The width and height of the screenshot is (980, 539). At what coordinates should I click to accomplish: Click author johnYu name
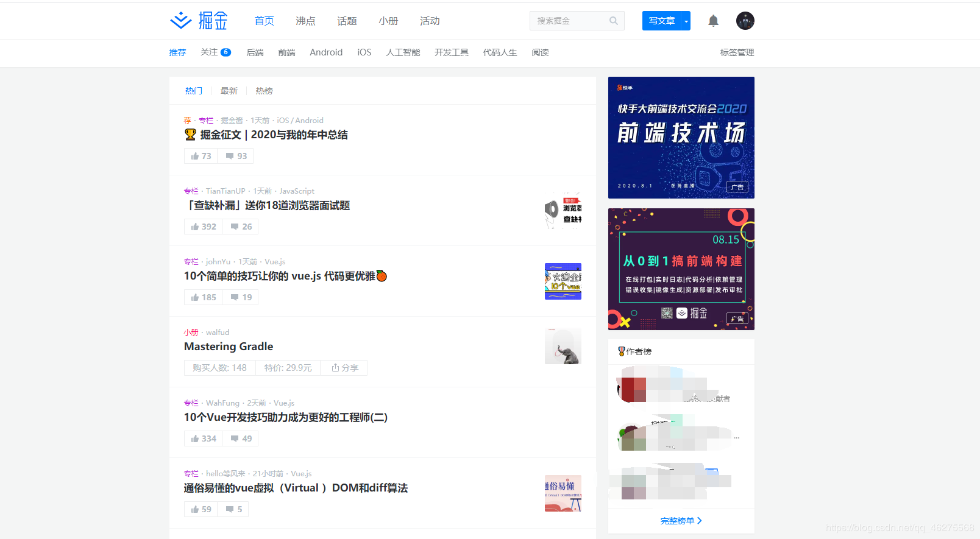[218, 262]
